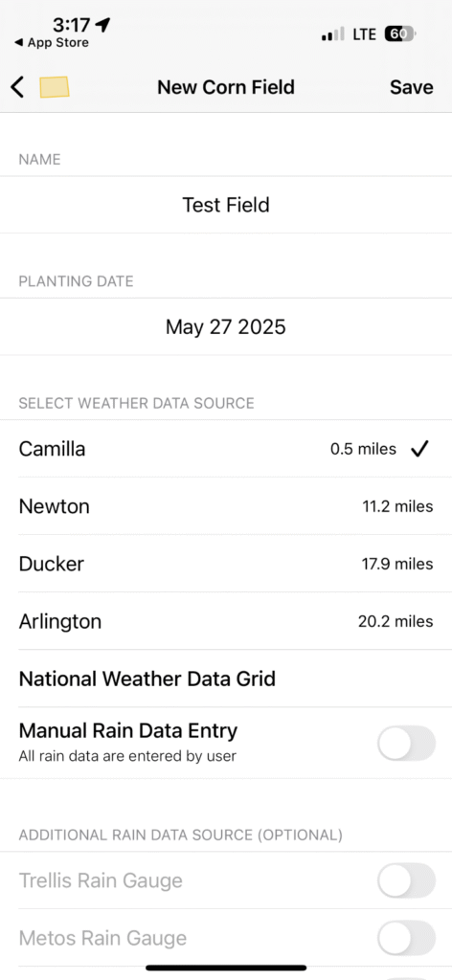
Task: Enable Manual Rain Data Entry switch
Action: [406, 743]
